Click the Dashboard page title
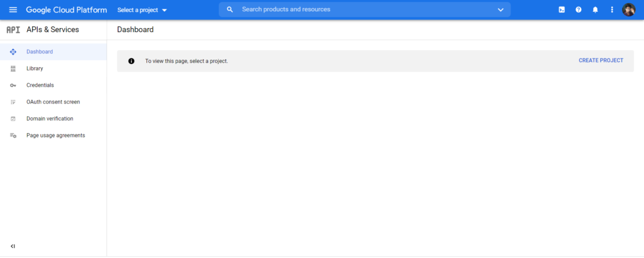 tap(135, 30)
